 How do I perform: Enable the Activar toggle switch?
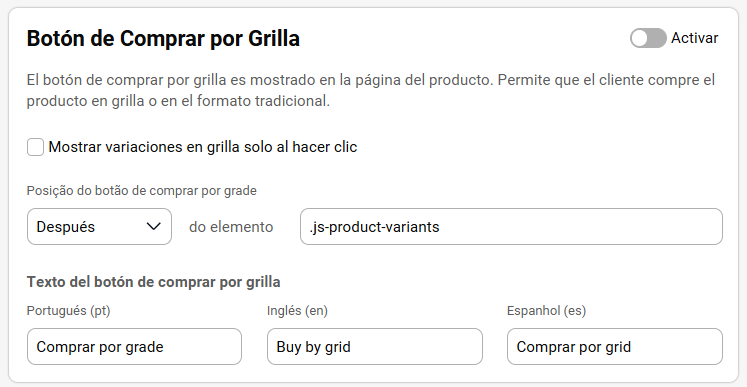click(x=648, y=38)
